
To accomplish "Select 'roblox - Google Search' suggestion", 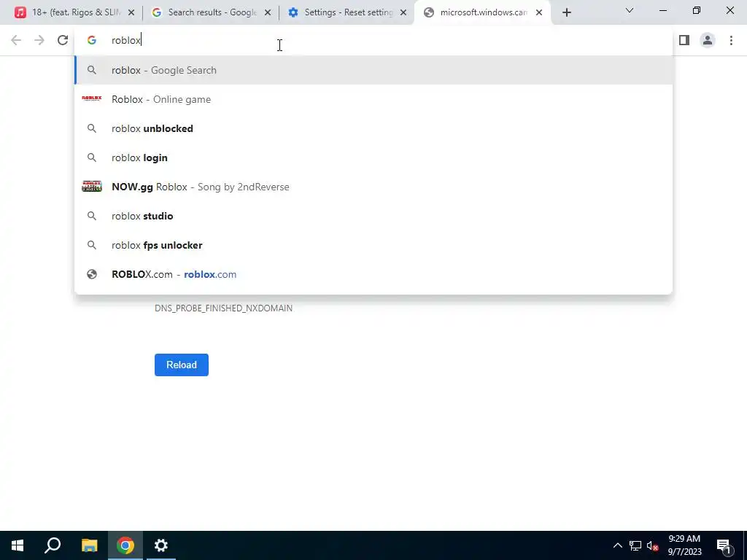I will (373, 70).
